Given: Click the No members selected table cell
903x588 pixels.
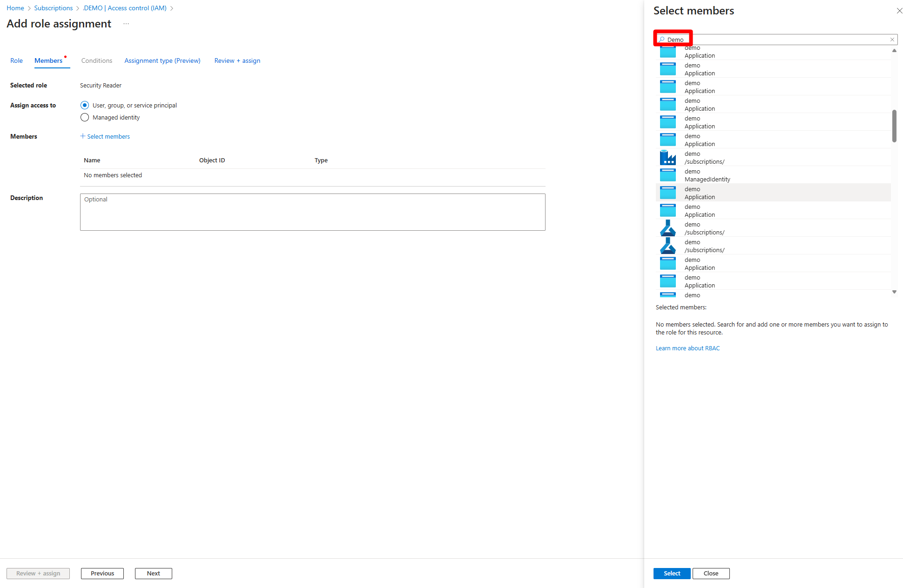Looking at the screenshot, I should pos(113,175).
